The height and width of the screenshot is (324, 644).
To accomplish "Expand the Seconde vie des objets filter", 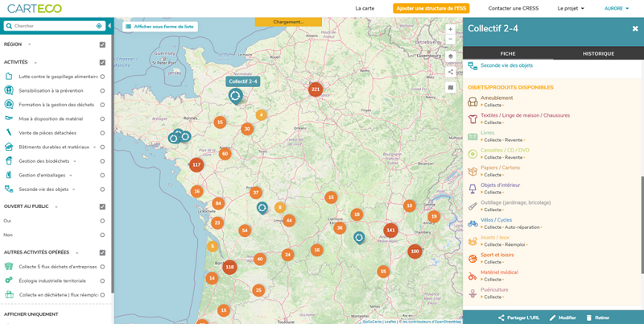I will coord(75,189).
